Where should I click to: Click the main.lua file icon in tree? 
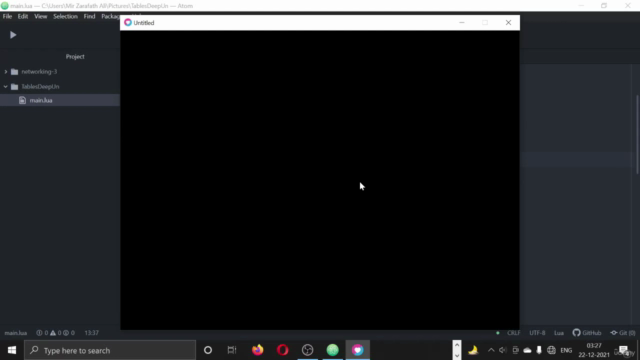pos(22,100)
